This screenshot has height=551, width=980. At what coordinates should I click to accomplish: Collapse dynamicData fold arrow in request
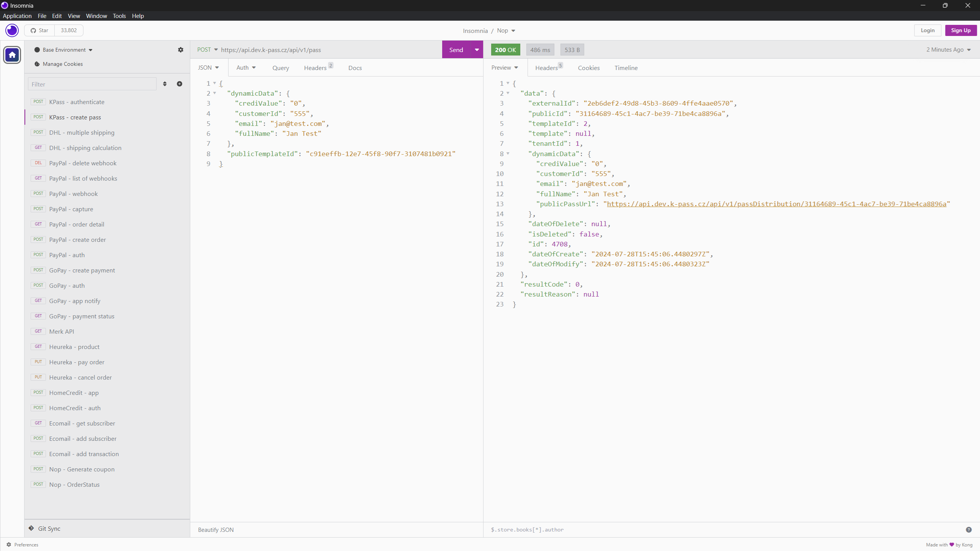point(215,93)
